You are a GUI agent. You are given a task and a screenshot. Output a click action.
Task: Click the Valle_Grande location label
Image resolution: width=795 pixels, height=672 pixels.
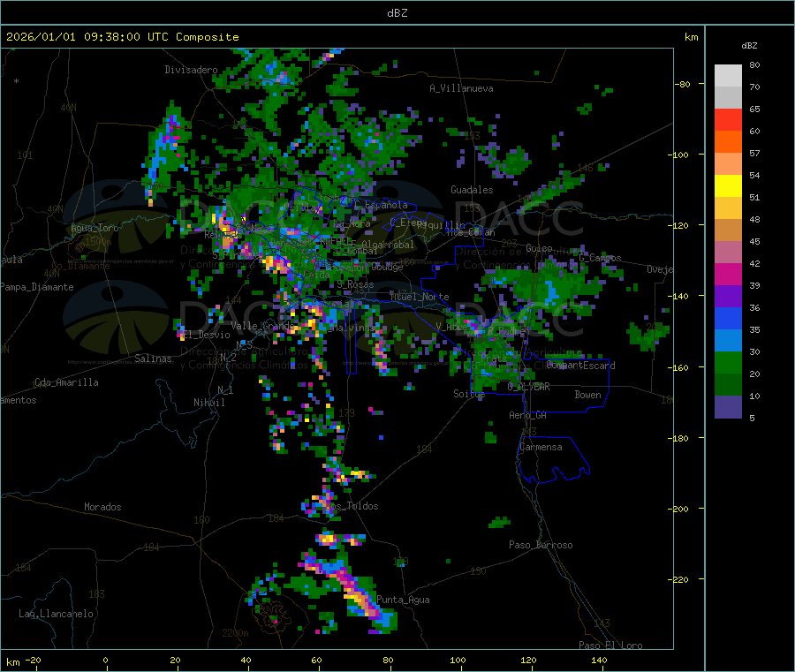pos(263,325)
